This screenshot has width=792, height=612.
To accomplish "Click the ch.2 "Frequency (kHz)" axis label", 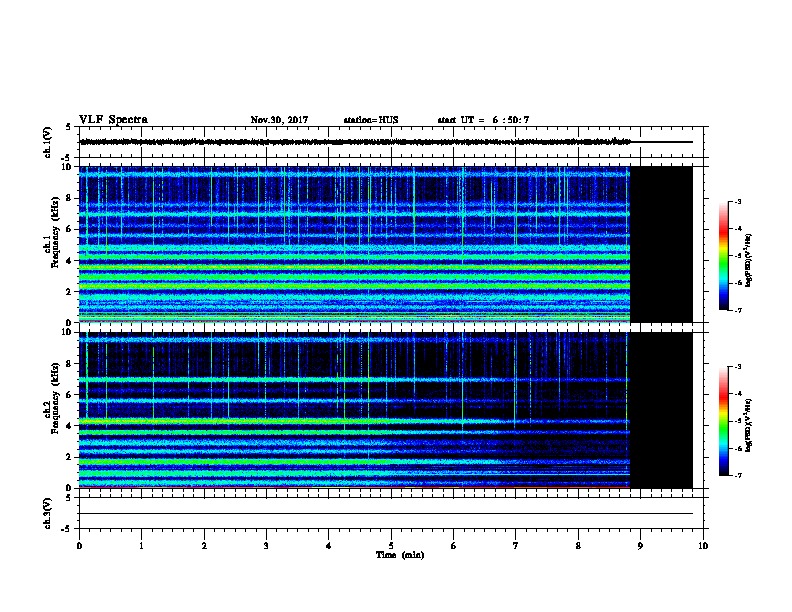I will click(55, 397).
